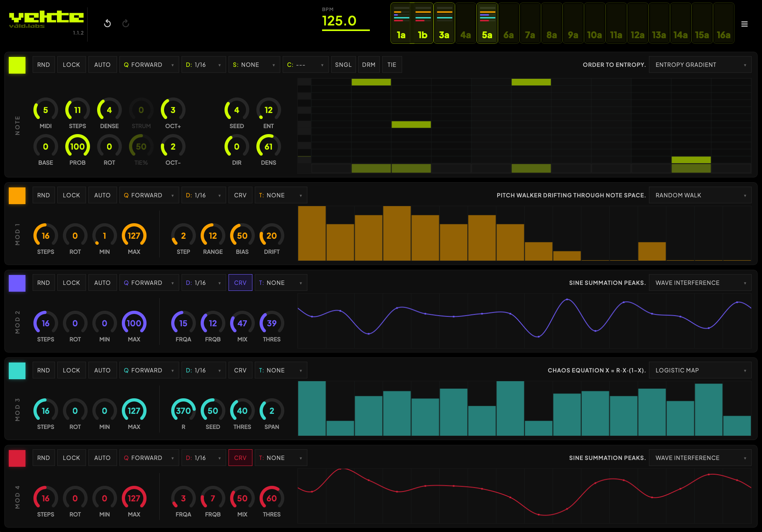762x532 pixels.
Task: Toggle CRV in the Mod 2 row
Action: pyautogui.click(x=240, y=283)
